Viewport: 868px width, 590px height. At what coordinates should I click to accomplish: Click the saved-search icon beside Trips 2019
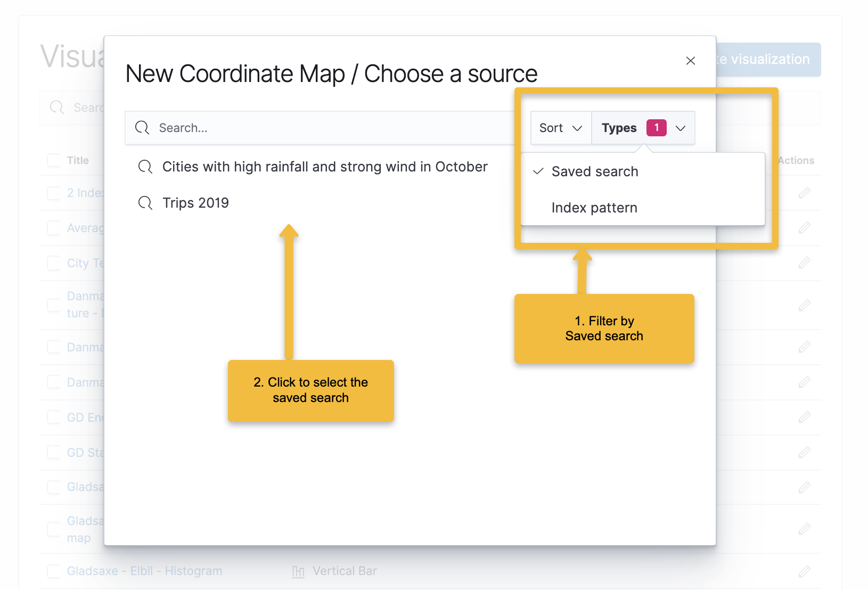[x=145, y=203]
